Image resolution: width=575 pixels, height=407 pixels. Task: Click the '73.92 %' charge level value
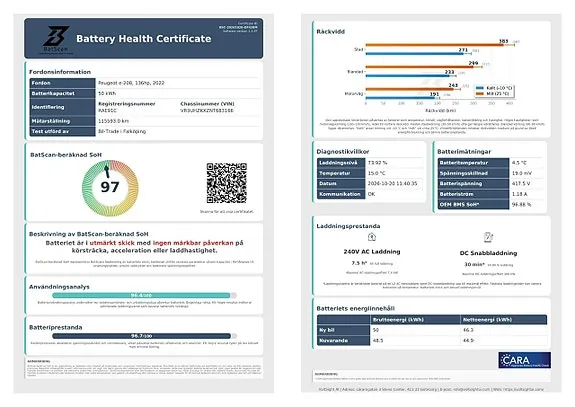(377, 163)
